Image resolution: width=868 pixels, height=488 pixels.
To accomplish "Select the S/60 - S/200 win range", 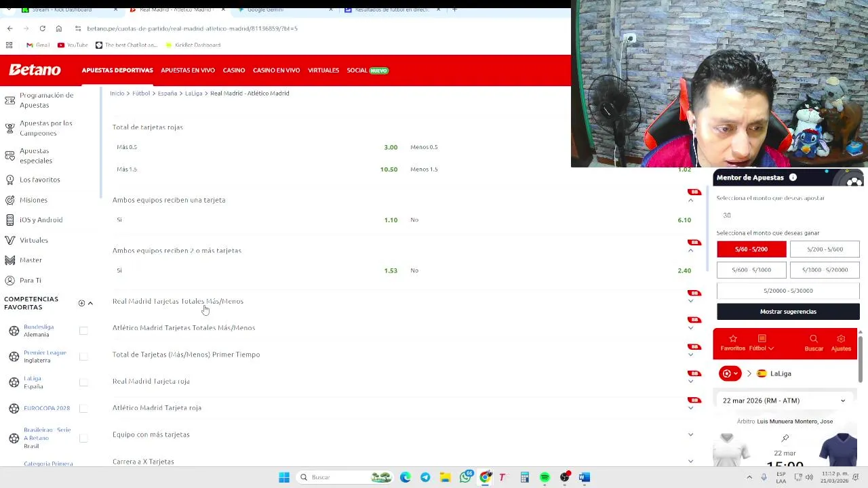I will (x=751, y=249).
